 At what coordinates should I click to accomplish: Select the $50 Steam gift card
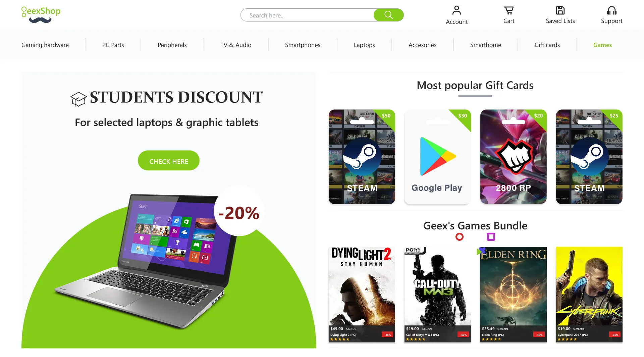362,157
